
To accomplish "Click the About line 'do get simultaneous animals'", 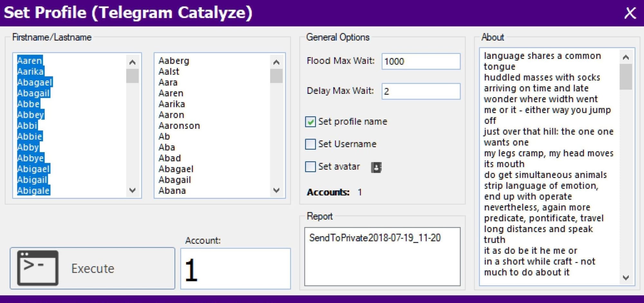I will click(545, 175).
